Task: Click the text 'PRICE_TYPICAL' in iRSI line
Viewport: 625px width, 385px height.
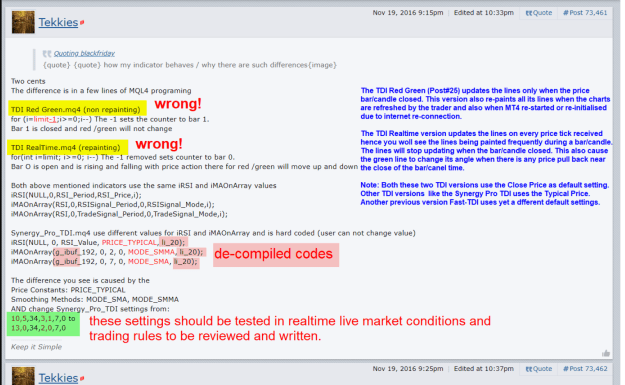Action: [x=129, y=242]
